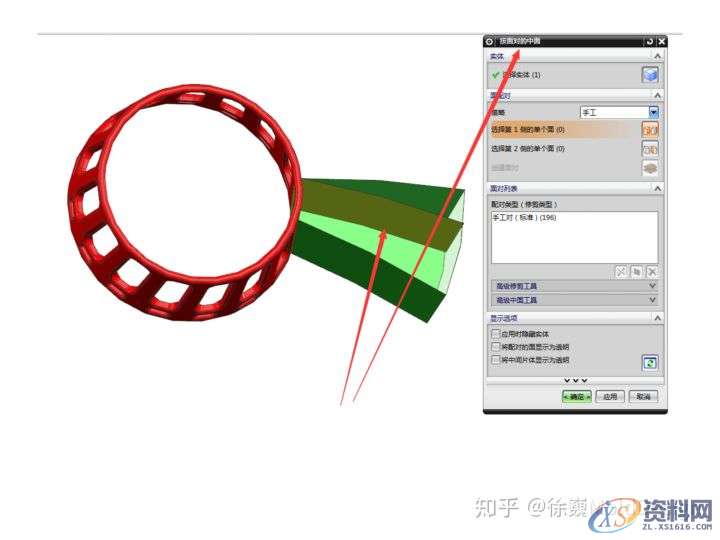The width and height of the screenshot is (720, 540).
Task: Toggle 将配对的面显示为透明 checkbox
Action: pos(495,347)
